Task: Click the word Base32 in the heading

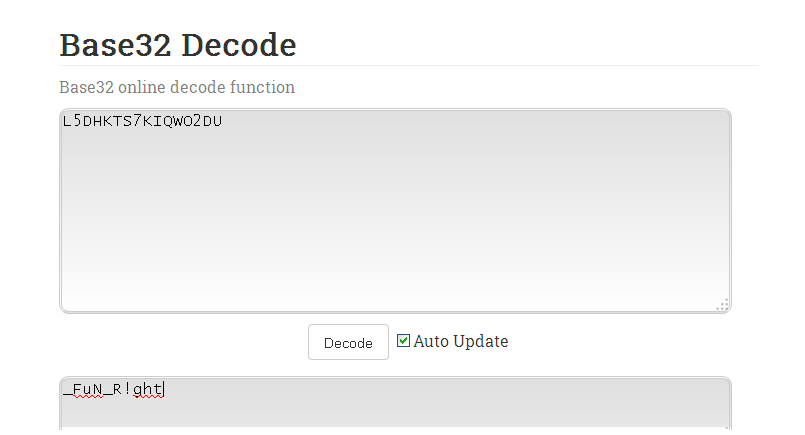Action: point(115,45)
